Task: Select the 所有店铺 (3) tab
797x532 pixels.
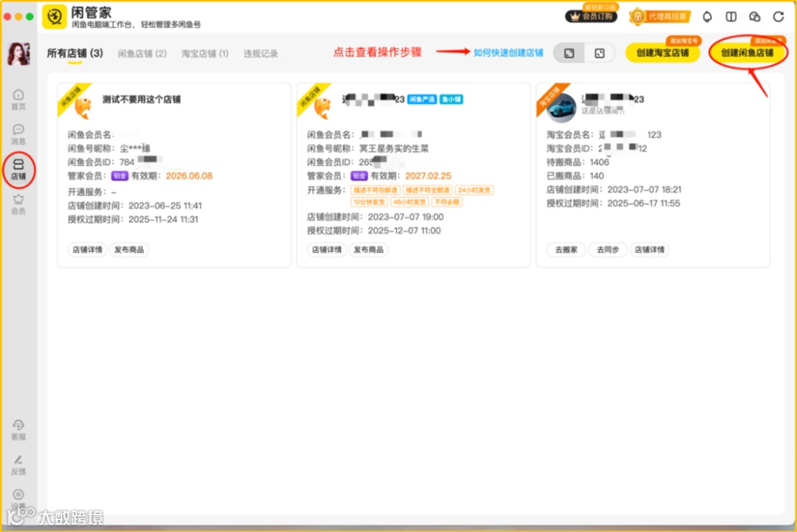Action: point(75,53)
